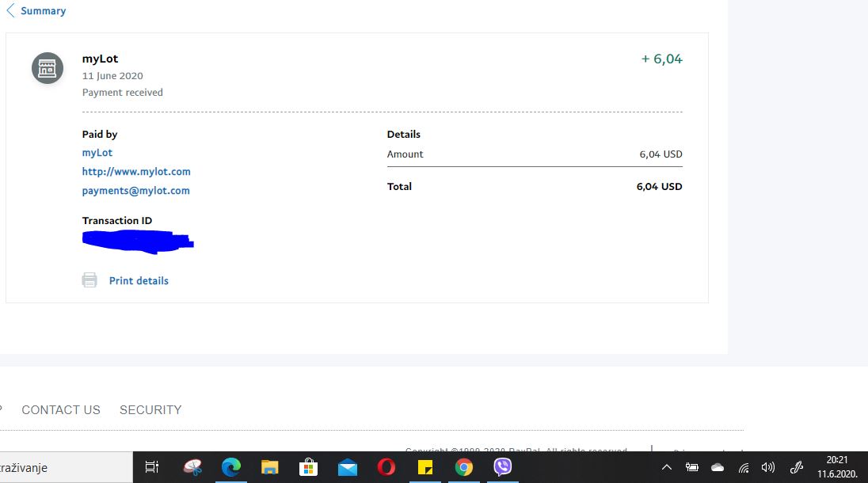Open the myLot payer name link
This screenshot has width=868, height=483.
(x=97, y=153)
